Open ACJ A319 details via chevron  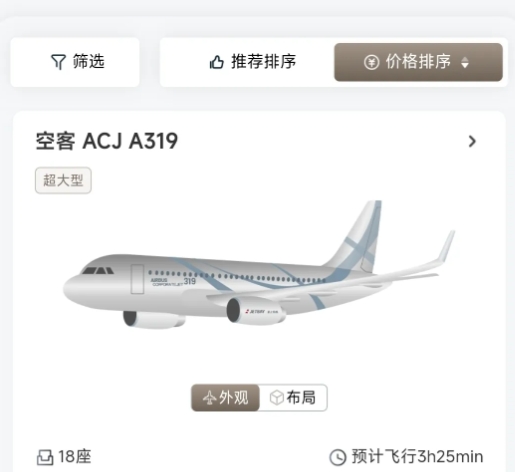click(x=472, y=142)
